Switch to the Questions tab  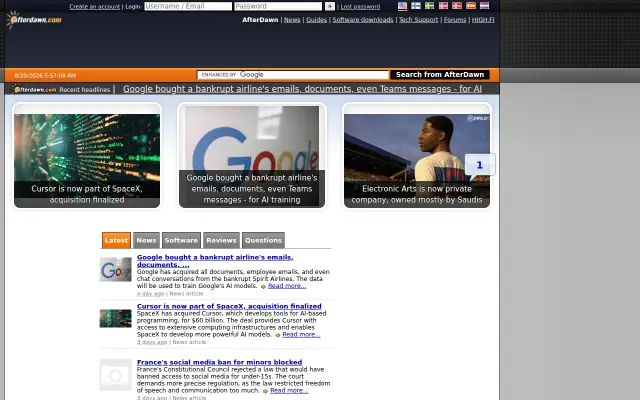pos(263,240)
